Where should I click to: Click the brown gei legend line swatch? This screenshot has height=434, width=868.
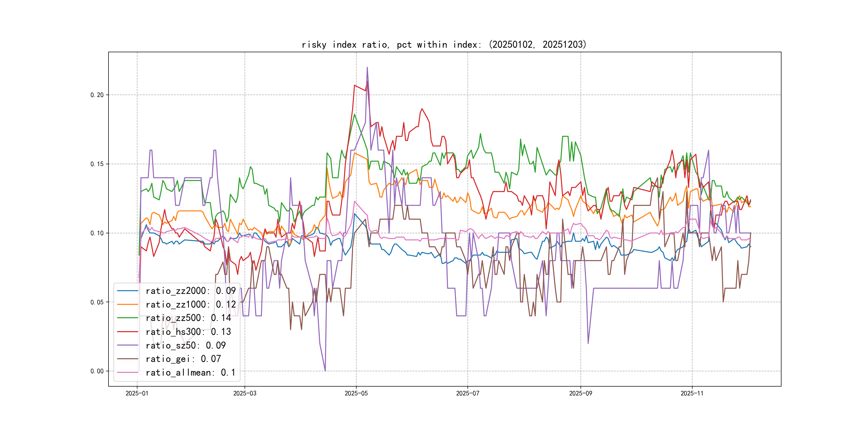point(128,359)
